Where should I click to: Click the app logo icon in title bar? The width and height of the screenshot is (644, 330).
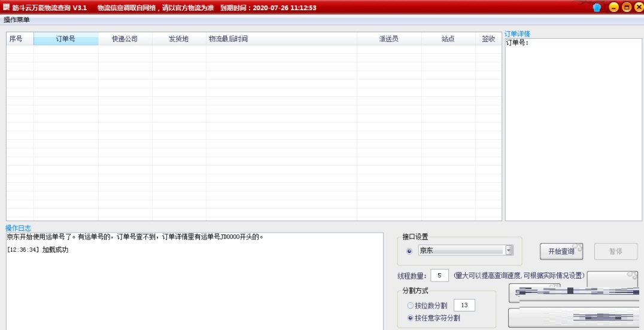pyautogui.click(x=6, y=8)
